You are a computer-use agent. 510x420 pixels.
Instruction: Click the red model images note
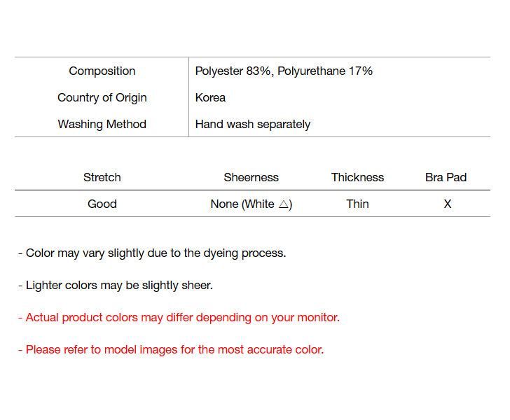(171, 350)
